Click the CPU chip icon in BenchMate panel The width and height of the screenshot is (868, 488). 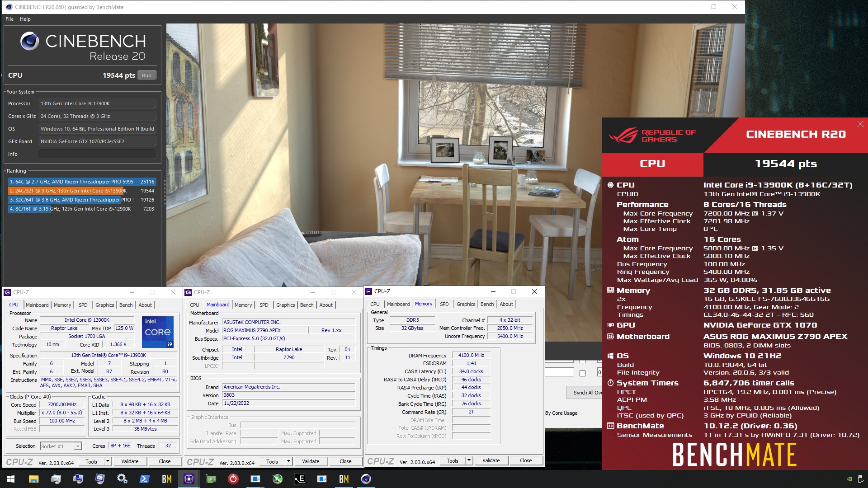coord(610,185)
